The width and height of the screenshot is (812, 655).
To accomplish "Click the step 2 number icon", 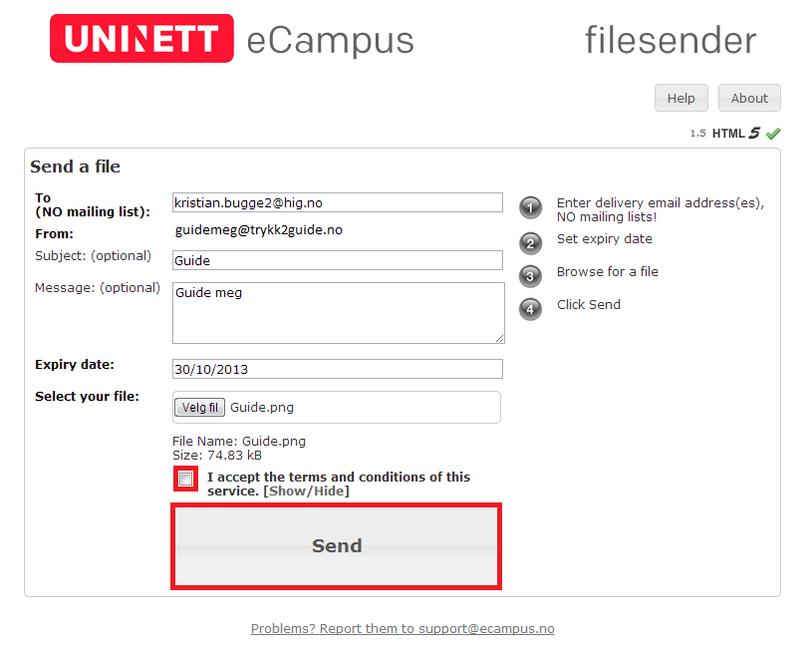I will (530, 243).
